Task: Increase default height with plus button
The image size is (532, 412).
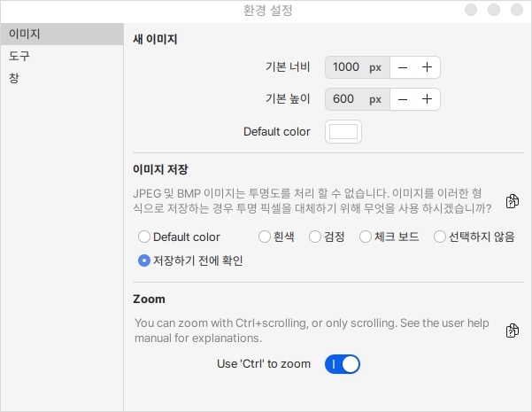Action: pyautogui.click(x=427, y=99)
